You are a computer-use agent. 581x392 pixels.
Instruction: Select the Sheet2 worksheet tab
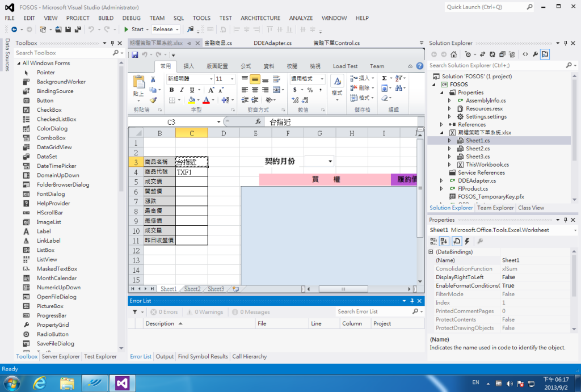click(192, 289)
